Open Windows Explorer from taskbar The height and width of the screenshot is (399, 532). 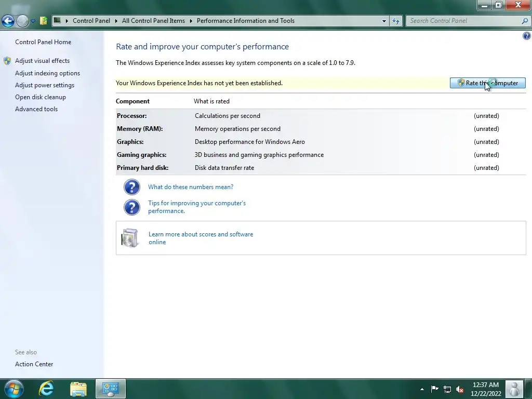[x=78, y=389]
